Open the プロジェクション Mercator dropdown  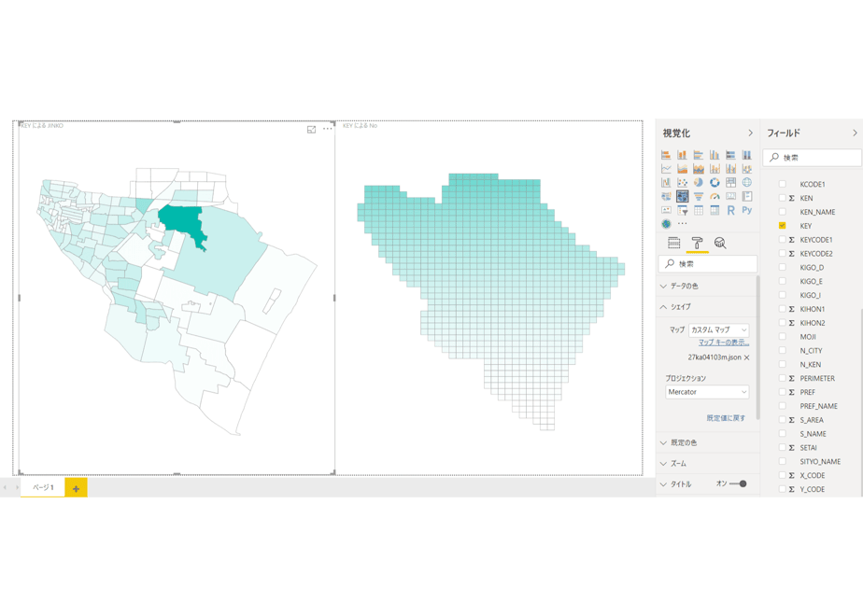[707, 392]
